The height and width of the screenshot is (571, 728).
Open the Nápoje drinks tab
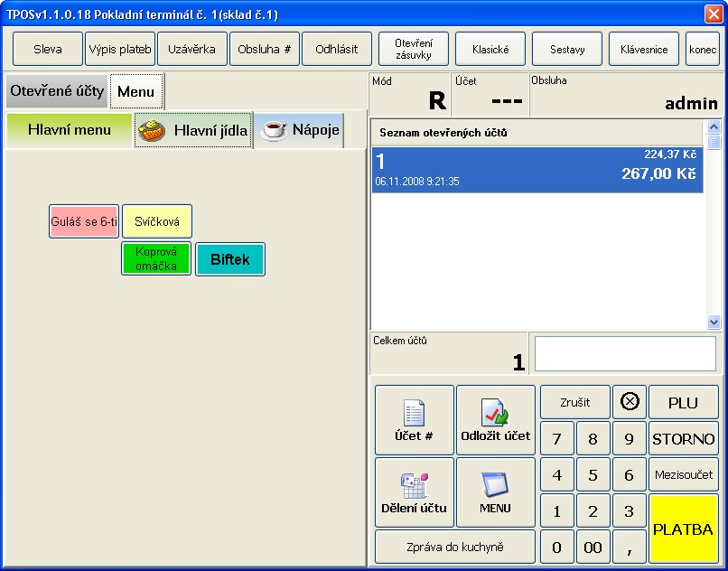[300, 130]
